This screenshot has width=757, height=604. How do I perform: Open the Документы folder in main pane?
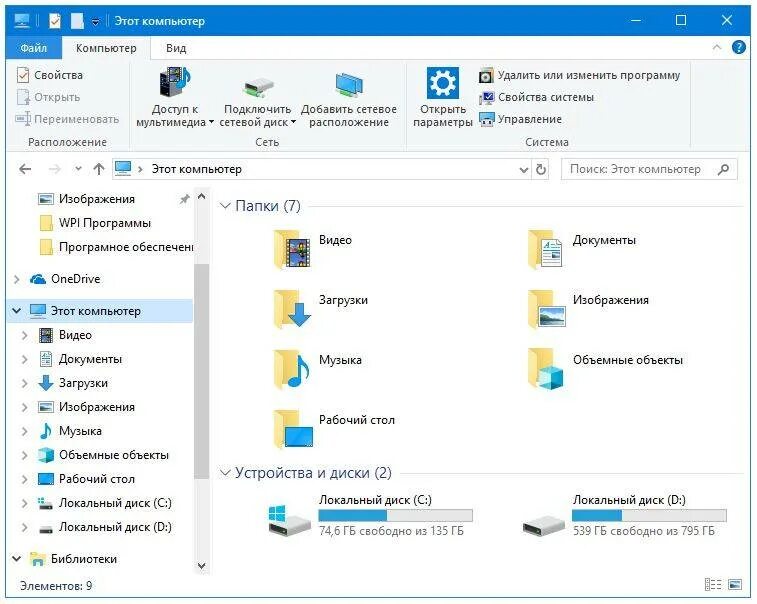click(582, 250)
